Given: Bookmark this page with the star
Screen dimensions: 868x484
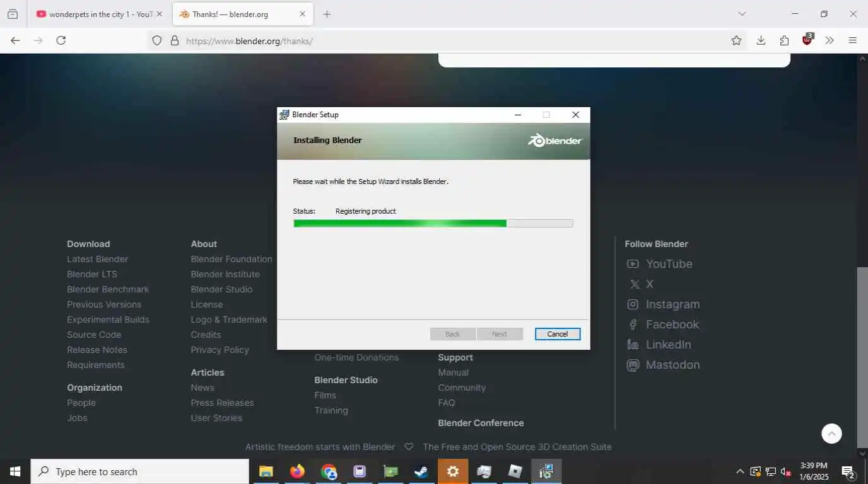Looking at the screenshot, I should [x=736, y=41].
